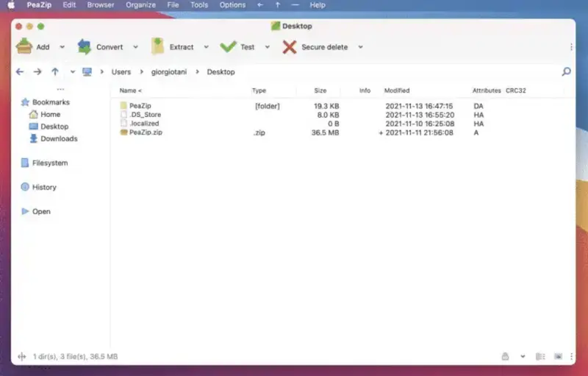The height and width of the screenshot is (376, 588).
Task: Click the Extract toolbar icon
Action: pos(158,46)
